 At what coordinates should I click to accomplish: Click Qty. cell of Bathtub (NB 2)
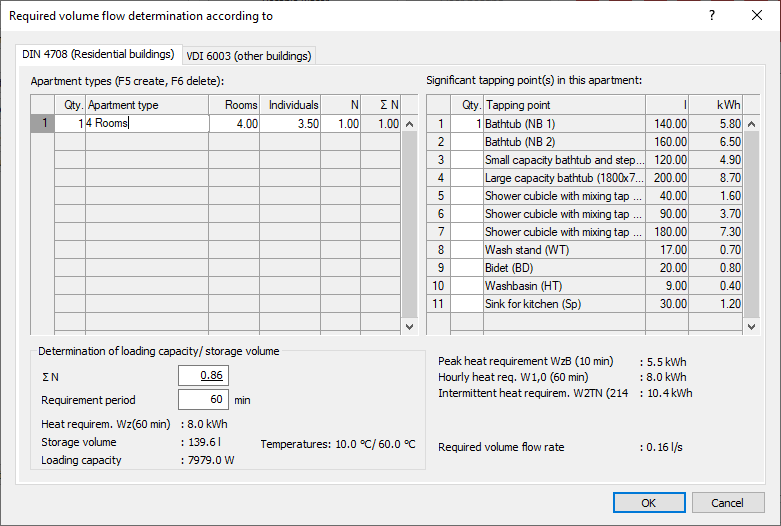click(467, 141)
